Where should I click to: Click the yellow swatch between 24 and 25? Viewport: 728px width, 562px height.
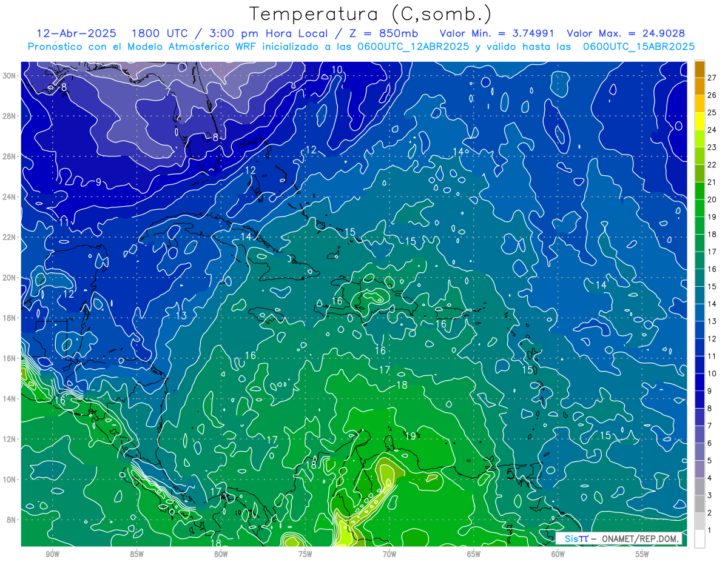click(x=699, y=121)
